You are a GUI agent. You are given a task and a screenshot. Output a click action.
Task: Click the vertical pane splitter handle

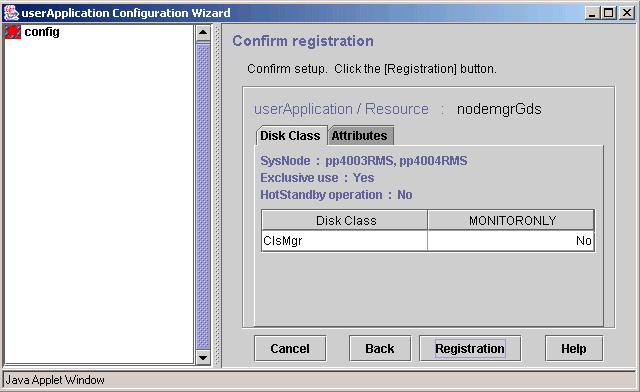[x=217, y=195]
